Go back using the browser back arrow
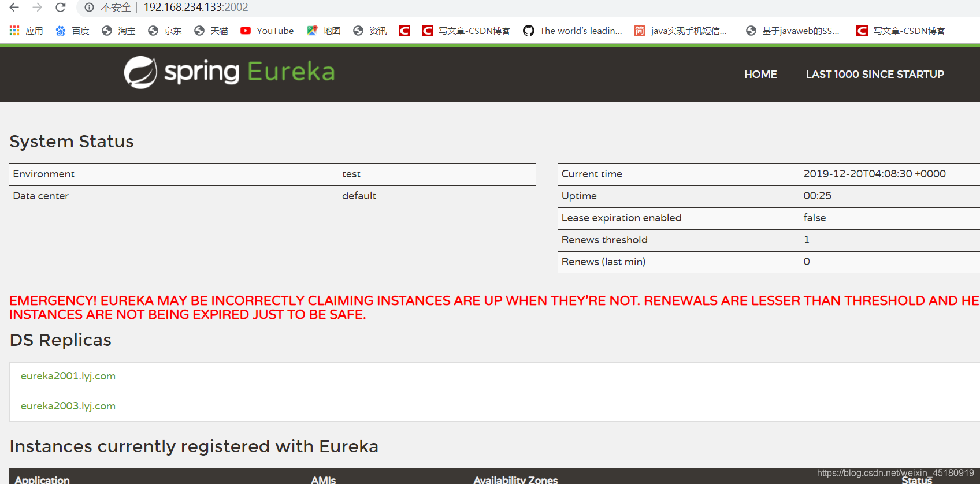980x484 pixels. pyautogui.click(x=14, y=8)
